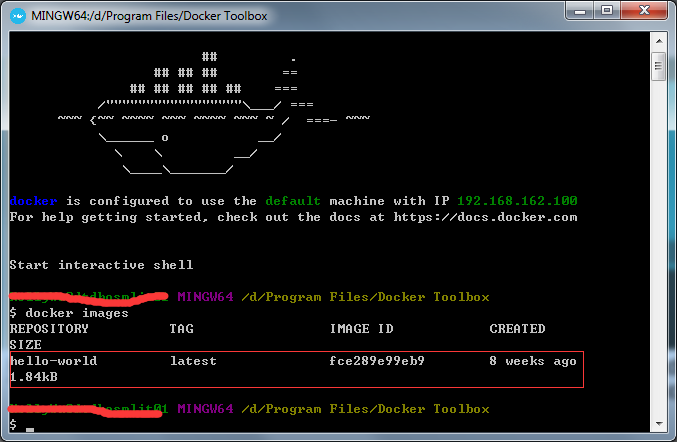
Task: Click the scrollbar down arrow
Action: [659, 424]
